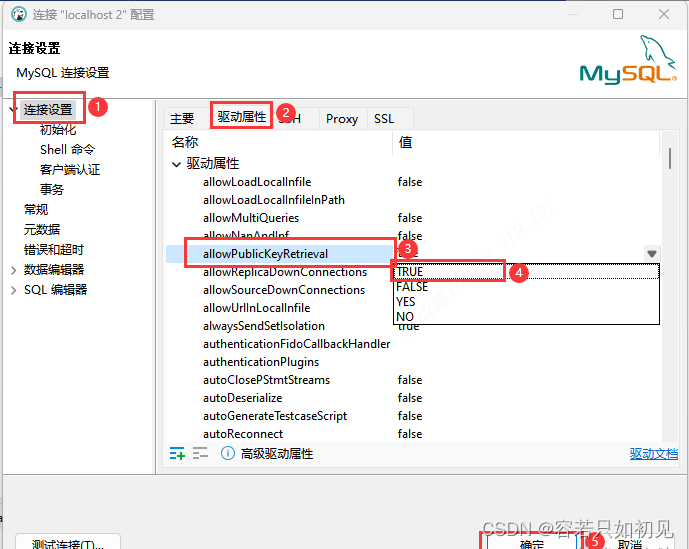Select SQL 编辑器 in the settings tree
Image resolution: width=689 pixels, height=549 pixels.
tap(55, 290)
